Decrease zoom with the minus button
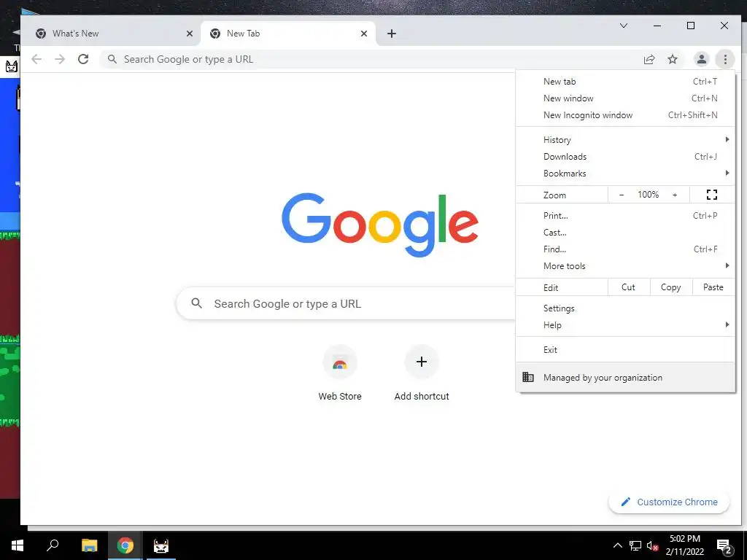Image resolution: width=747 pixels, height=560 pixels. [622, 194]
